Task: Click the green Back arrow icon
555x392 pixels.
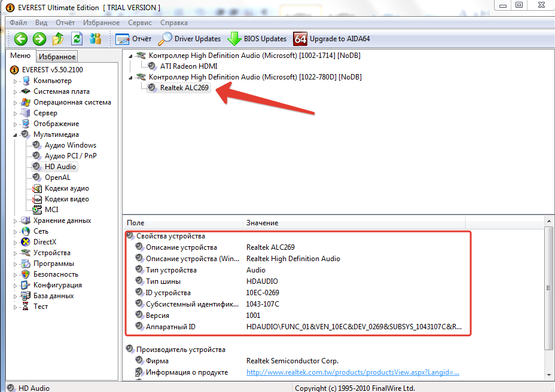Action: coord(21,39)
